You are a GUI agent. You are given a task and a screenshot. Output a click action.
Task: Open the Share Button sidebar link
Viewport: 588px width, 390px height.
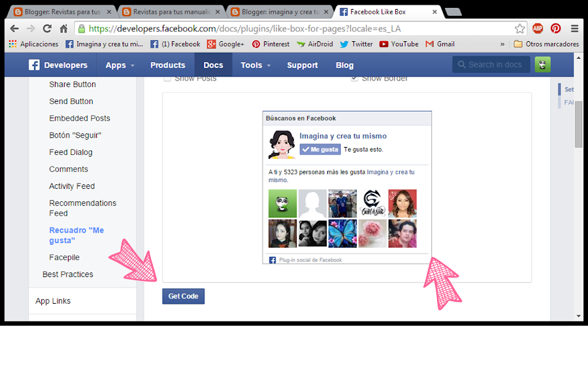click(x=73, y=84)
